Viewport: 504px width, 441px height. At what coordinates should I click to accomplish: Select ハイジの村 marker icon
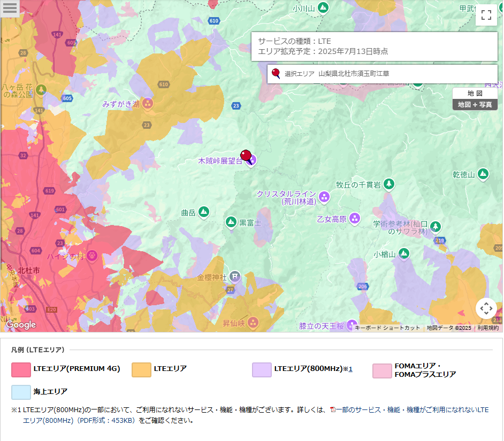[92, 256]
